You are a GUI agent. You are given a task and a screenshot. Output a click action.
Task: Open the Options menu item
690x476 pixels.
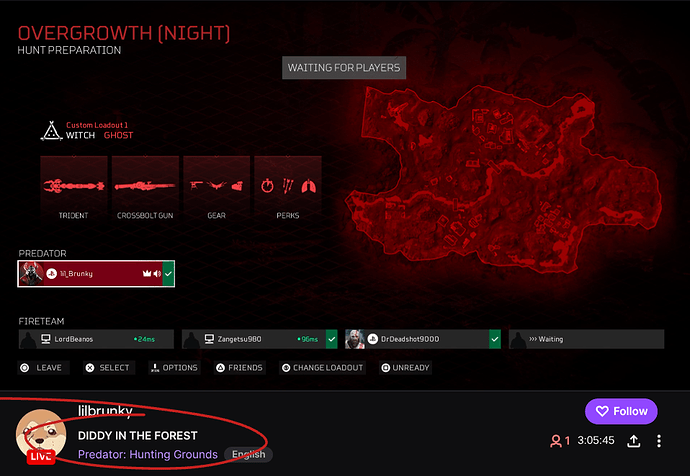[174, 368]
